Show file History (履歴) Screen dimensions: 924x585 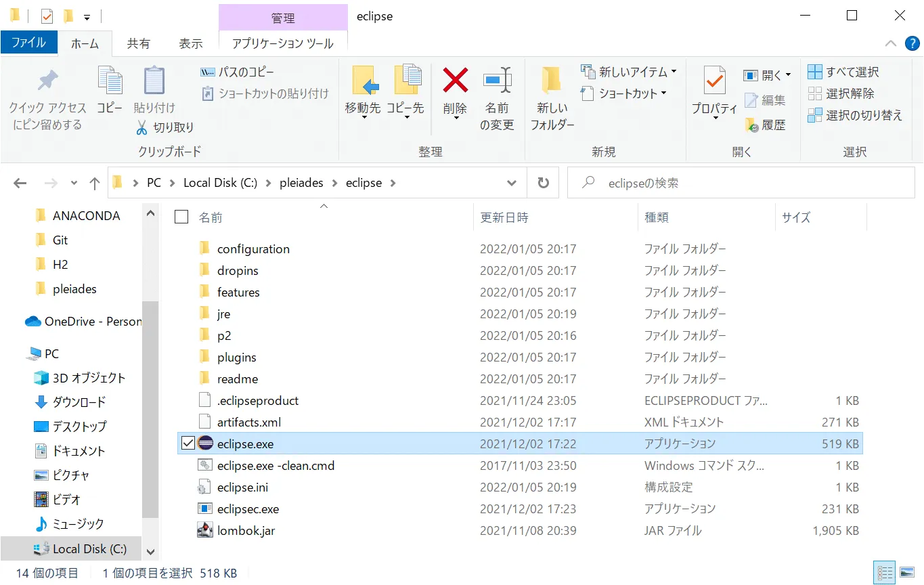[765, 125]
